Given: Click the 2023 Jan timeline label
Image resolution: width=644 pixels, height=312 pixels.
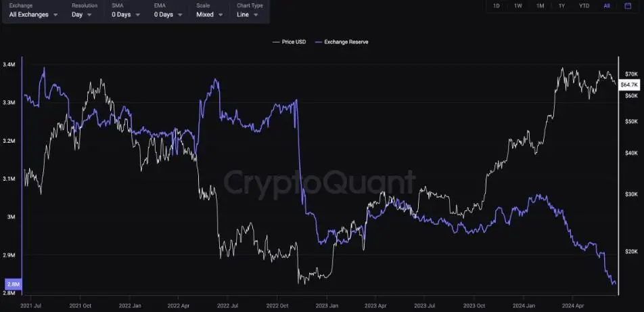Looking at the screenshot, I should pyautogui.click(x=327, y=305).
